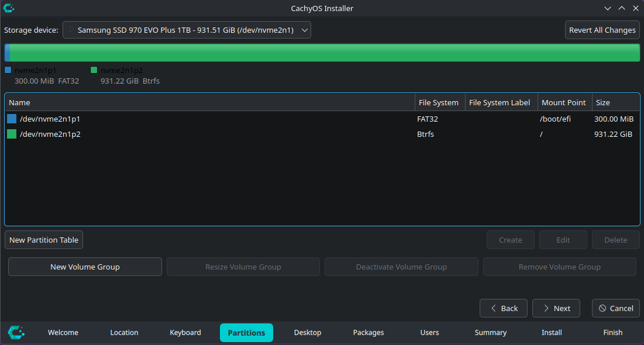Go back with the Back button

click(504, 308)
